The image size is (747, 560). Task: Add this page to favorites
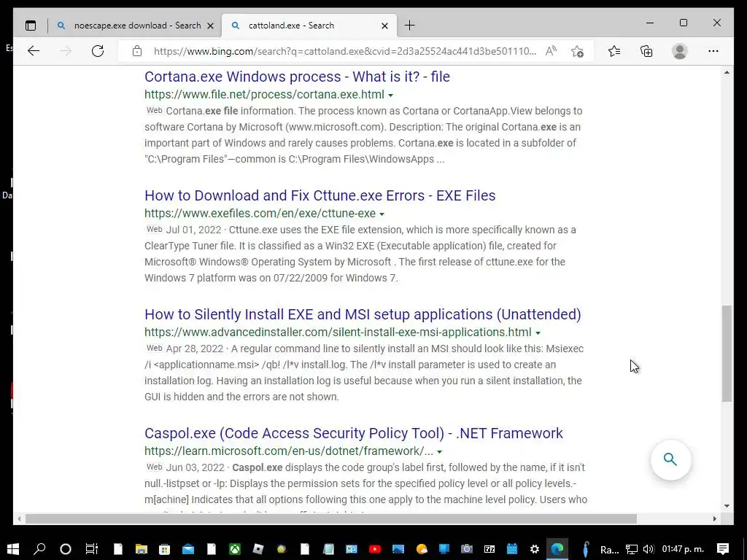point(578,51)
